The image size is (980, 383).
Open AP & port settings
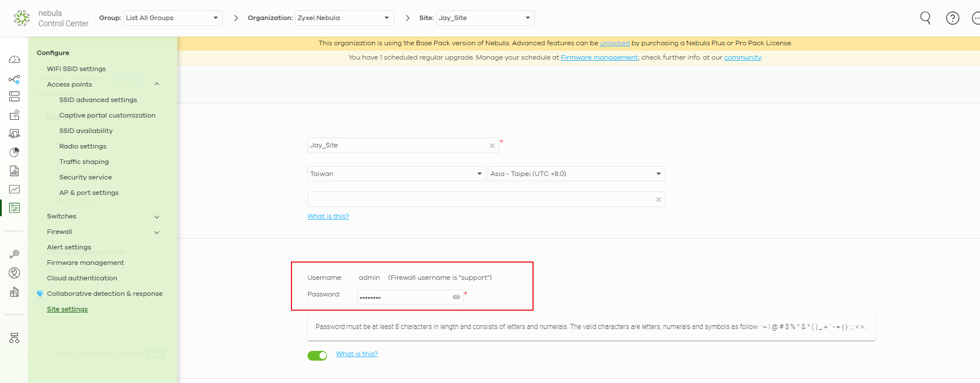pyautogui.click(x=89, y=193)
